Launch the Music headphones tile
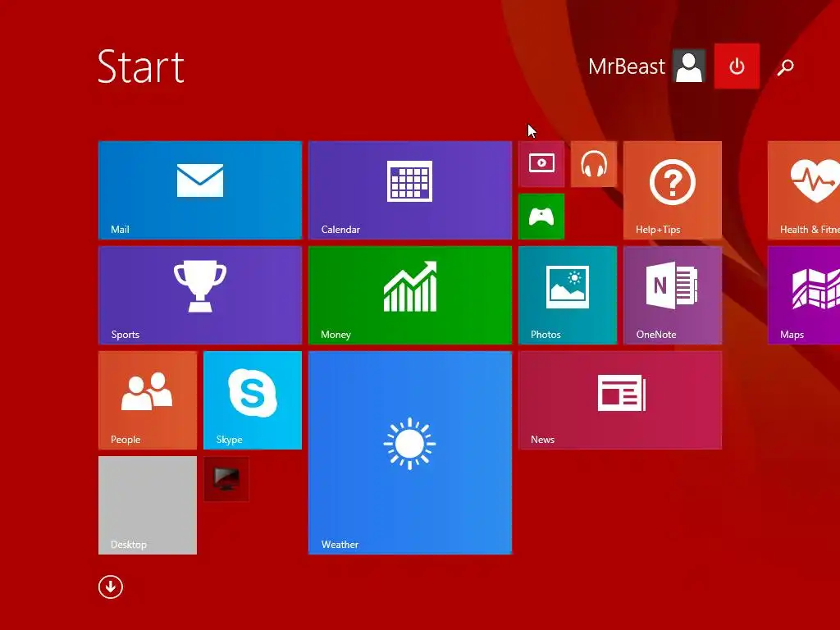 [594, 164]
